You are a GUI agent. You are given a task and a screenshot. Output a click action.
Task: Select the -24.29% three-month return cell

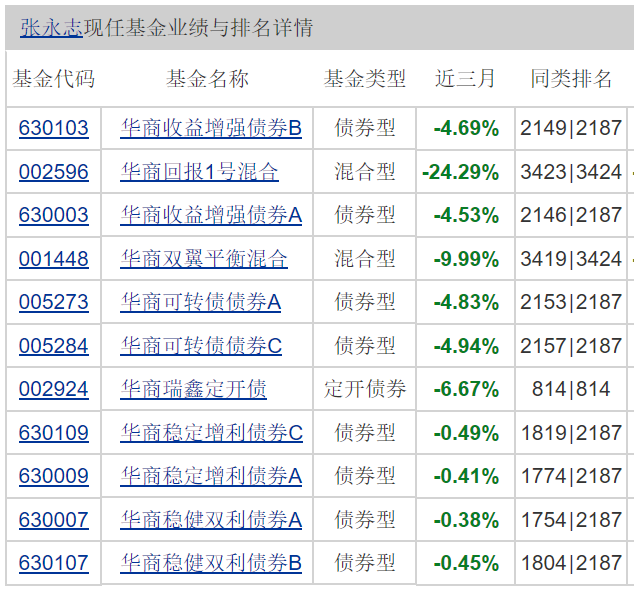461,172
